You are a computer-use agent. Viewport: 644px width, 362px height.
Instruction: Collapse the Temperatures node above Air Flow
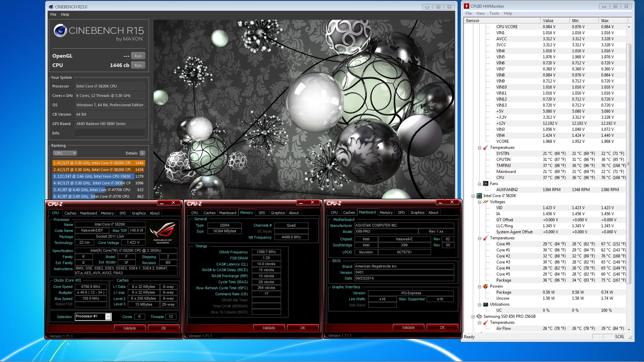click(x=479, y=323)
